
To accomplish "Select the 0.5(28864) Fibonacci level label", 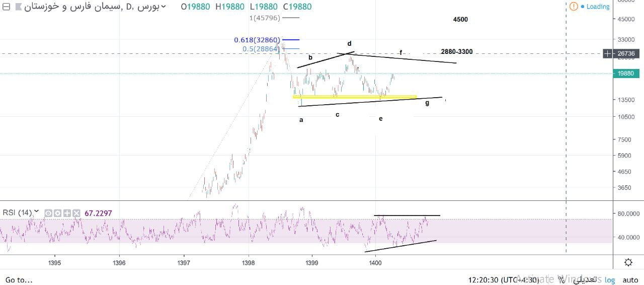I will (x=261, y=49).
